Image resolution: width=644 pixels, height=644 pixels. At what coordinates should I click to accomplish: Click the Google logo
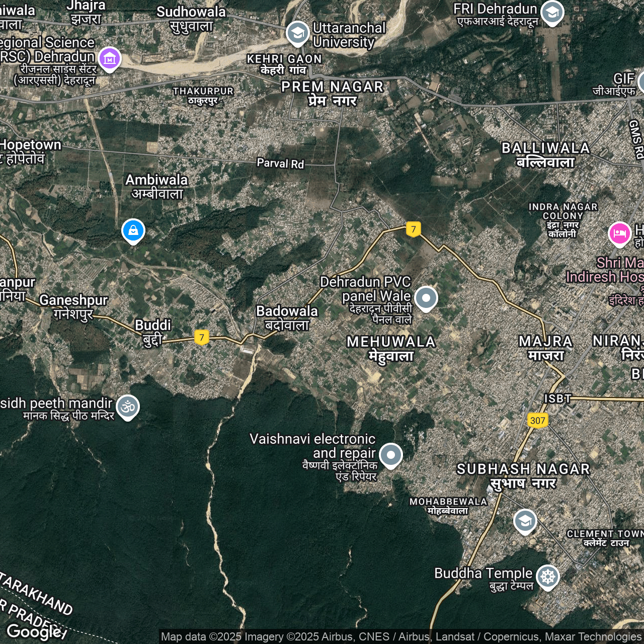[x=34, y=631]
